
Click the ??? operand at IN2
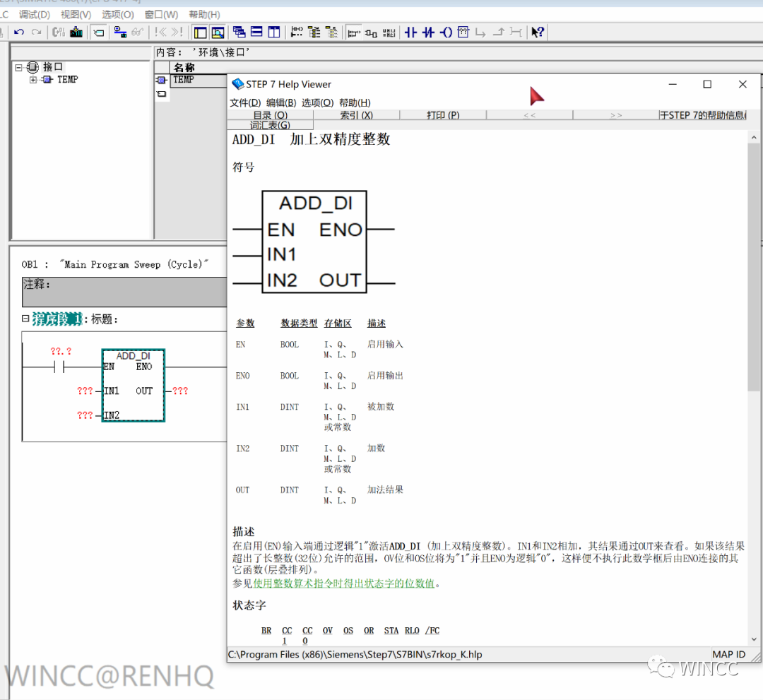point(85,415)
